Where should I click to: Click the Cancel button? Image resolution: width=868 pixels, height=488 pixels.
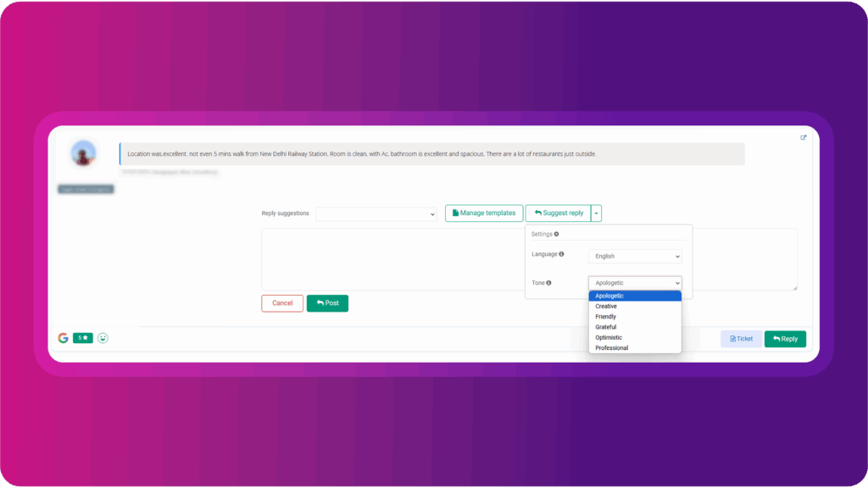[282, 303]
